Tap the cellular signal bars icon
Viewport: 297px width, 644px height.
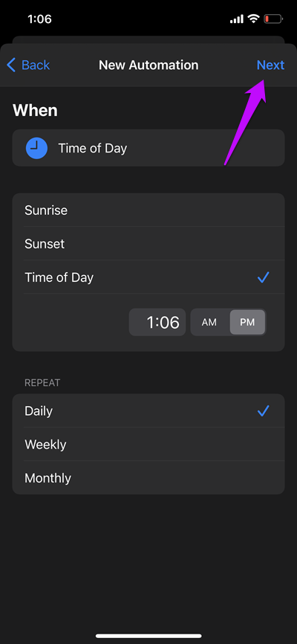tap(237, 19)
